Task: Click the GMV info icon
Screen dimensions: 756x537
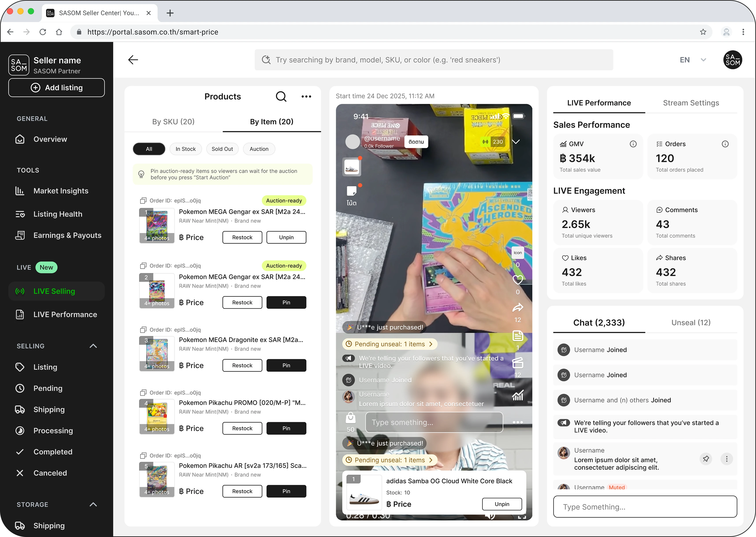Action: (633, 144)
